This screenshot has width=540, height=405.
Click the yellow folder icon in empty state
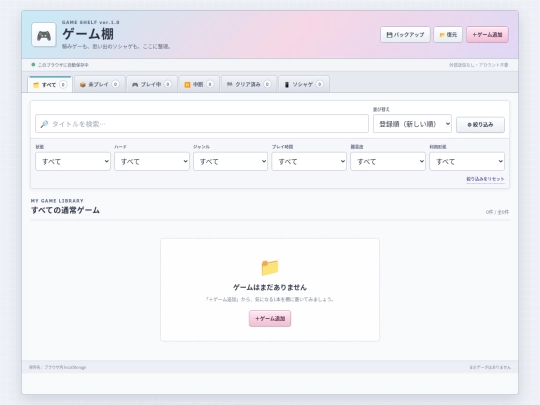(x=270, y=267)
